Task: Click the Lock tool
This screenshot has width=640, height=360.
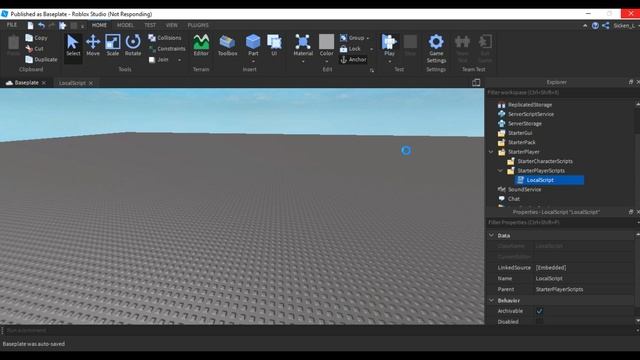Action: pyautogui.click(x=350, y=49)
